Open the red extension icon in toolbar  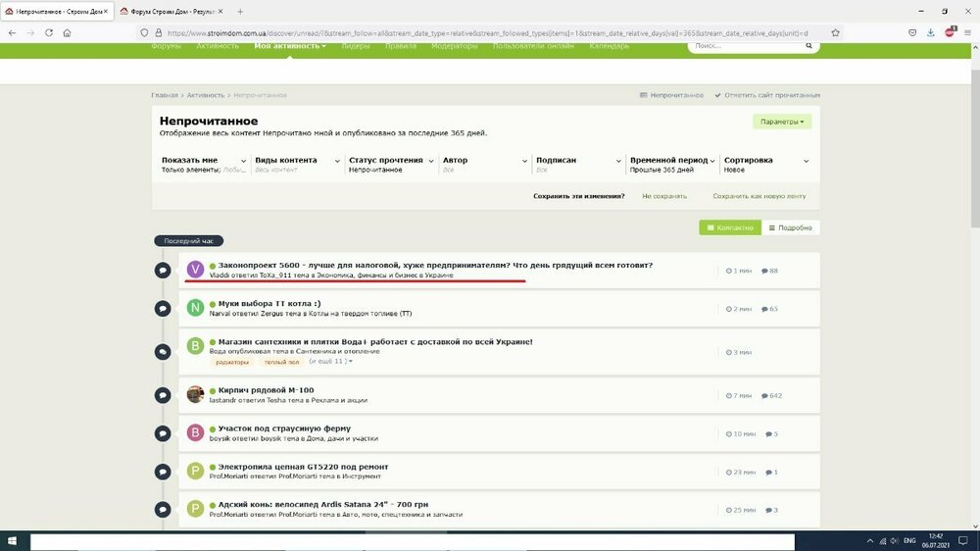pyautogui.click(x=950, y=32)
